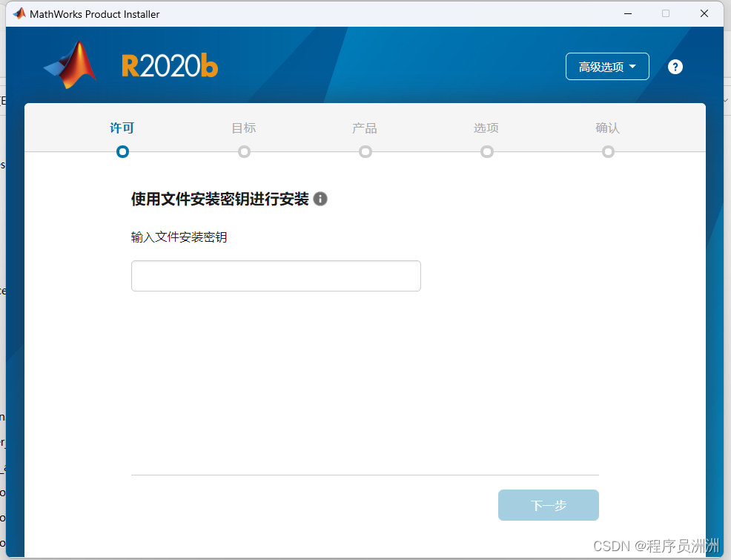Click the 下一步 button
The width and height of the screenshot is (731, 560).
click(549, 505)
